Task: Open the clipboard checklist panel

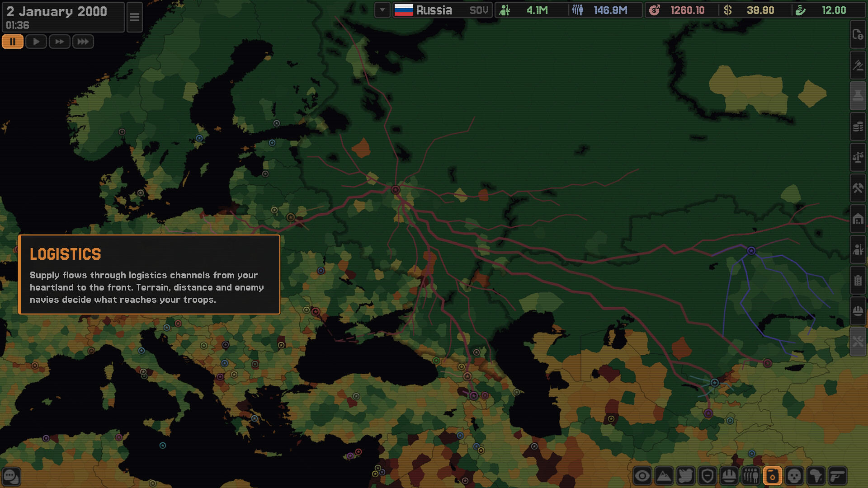Action: (858, 280)
